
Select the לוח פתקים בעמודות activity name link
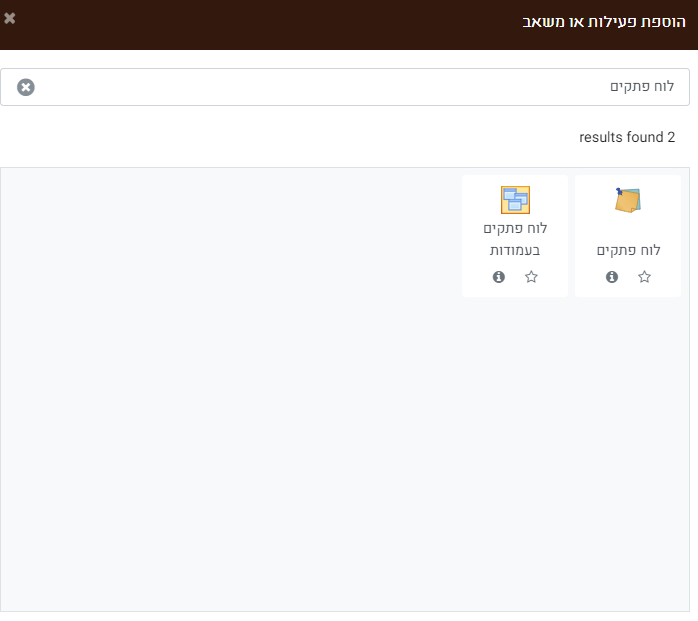(x=515, y=239)
